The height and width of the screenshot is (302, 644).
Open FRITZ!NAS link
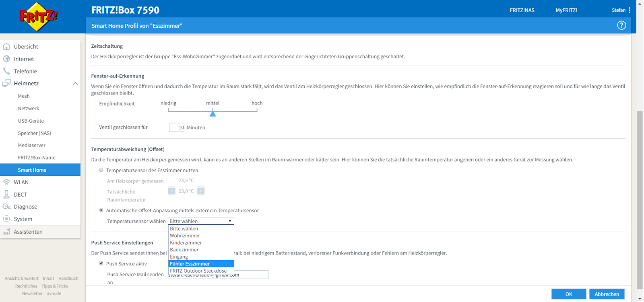[522, 10]
